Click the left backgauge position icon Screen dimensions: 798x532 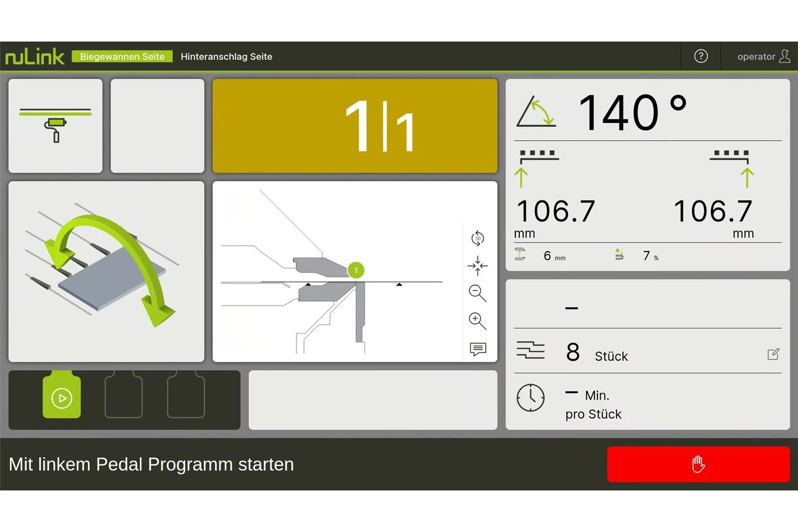tap(536, 168)
